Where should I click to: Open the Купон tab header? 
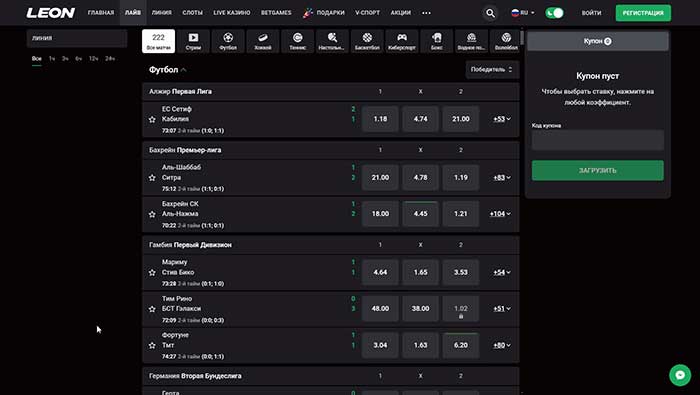597,41
